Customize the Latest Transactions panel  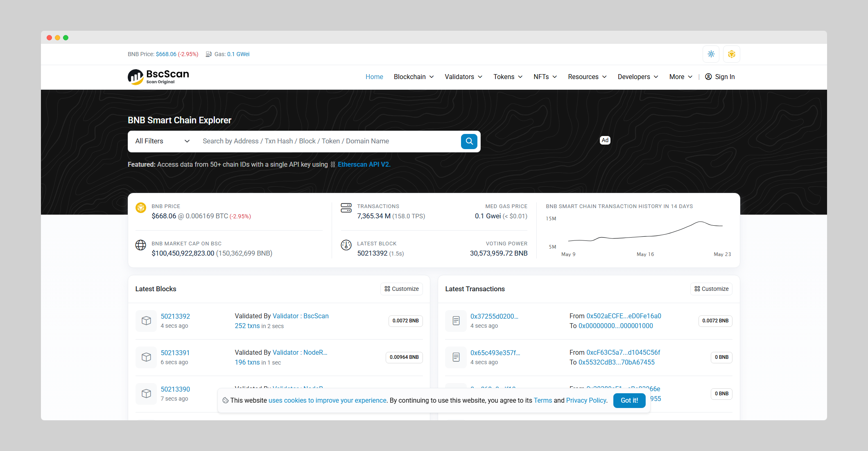[x=712, y=289]
